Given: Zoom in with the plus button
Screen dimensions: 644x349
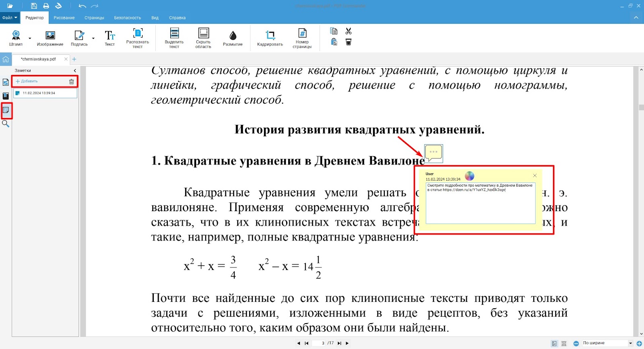Looking at the screenshot, I should point(639,343).
